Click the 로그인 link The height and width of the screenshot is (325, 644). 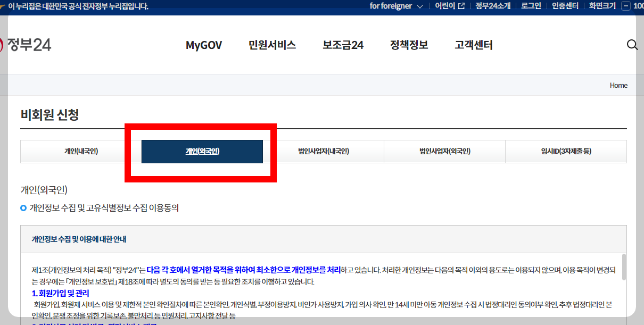pyautogui.click(x=531, y=6)
